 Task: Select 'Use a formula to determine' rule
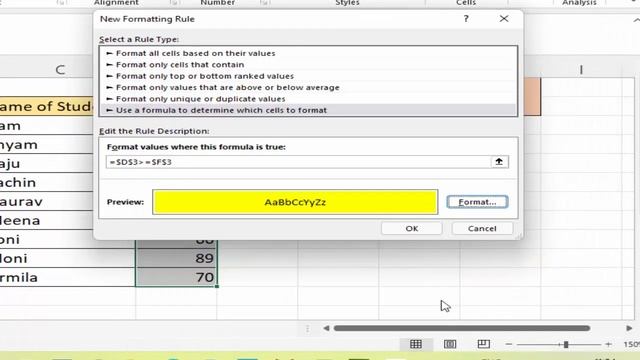308,110
